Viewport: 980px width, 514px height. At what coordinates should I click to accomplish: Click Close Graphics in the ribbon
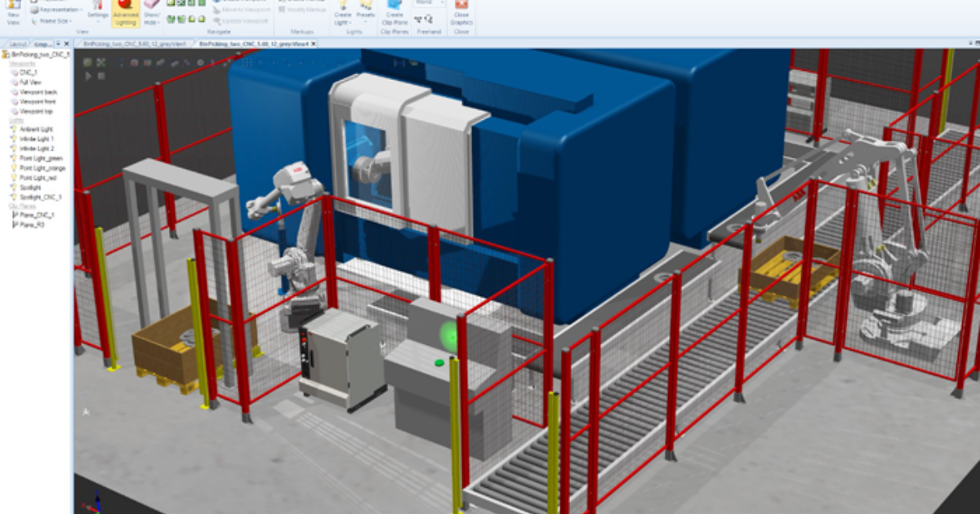(x=461, y=11)
